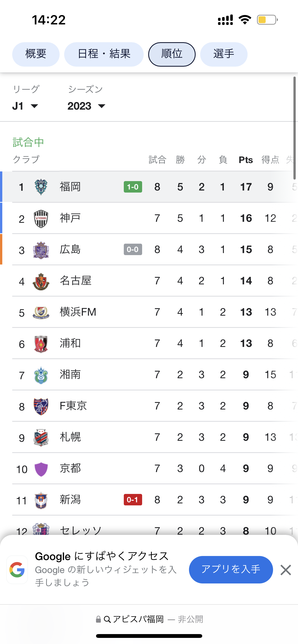Tap the Sapporo (札幌) Consadole crest
This screenshot has height=644, width=298.
point(41,438)
